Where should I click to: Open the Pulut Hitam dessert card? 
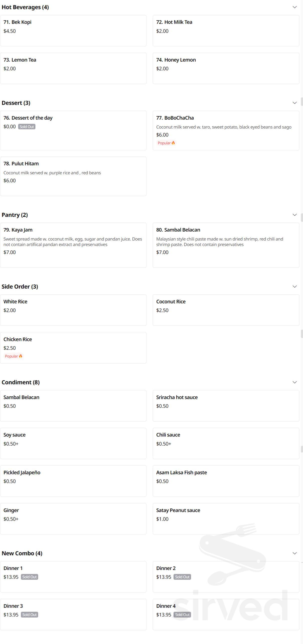[x=73, y=176]
